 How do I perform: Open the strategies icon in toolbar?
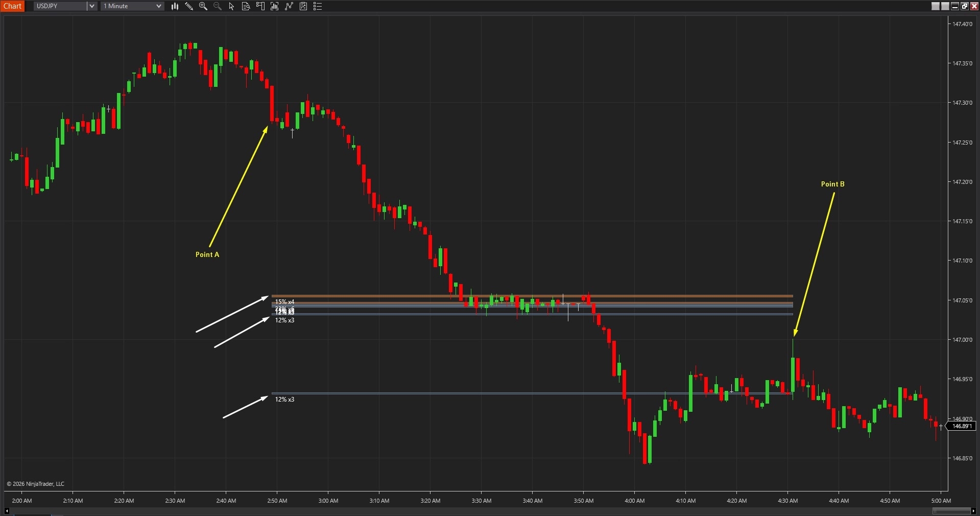pyautogui.click(x=303, y=6)
